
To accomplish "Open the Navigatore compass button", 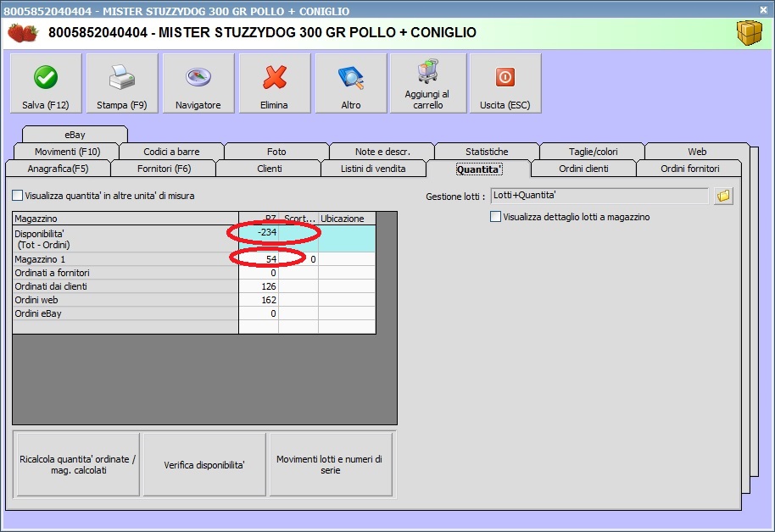I will pyautogui.click(x=198, y=84).
